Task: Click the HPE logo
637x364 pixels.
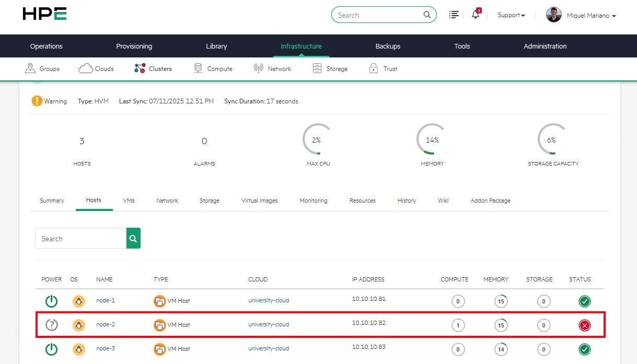Action: 44,14
